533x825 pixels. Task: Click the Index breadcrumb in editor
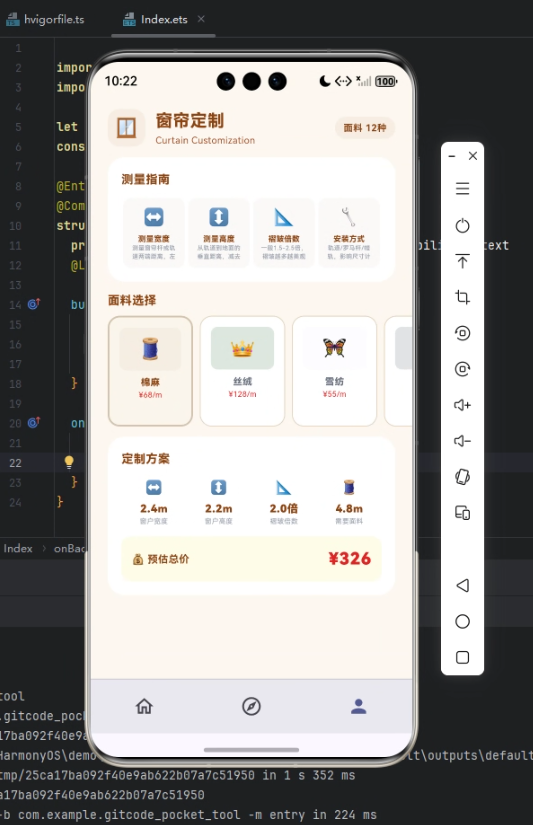pos(18,548)
